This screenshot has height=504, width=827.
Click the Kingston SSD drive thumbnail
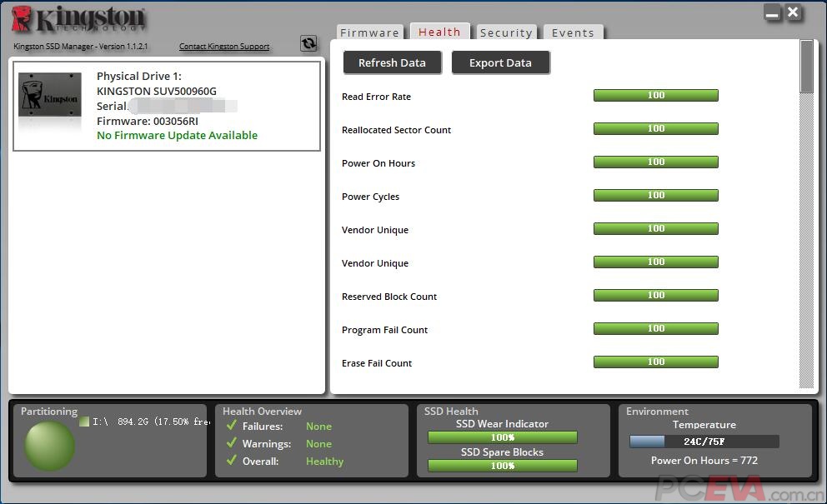[49, 95]
